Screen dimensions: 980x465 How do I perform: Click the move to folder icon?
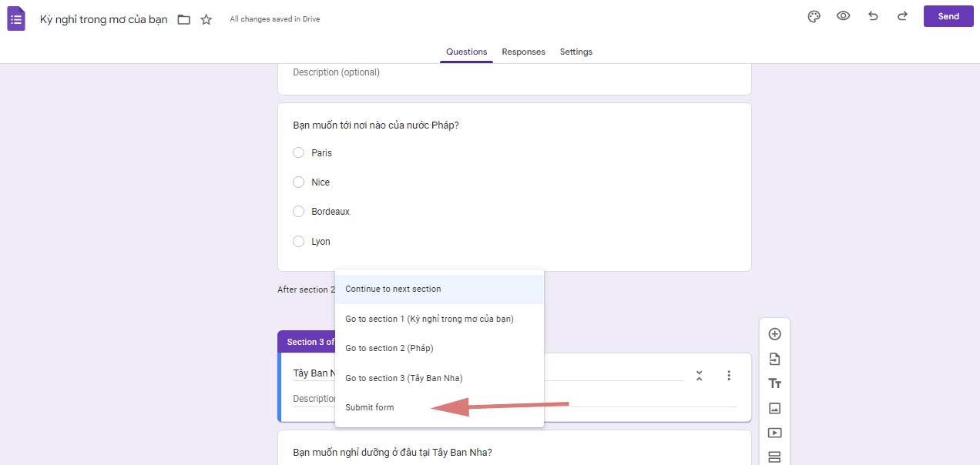point(183,19)
